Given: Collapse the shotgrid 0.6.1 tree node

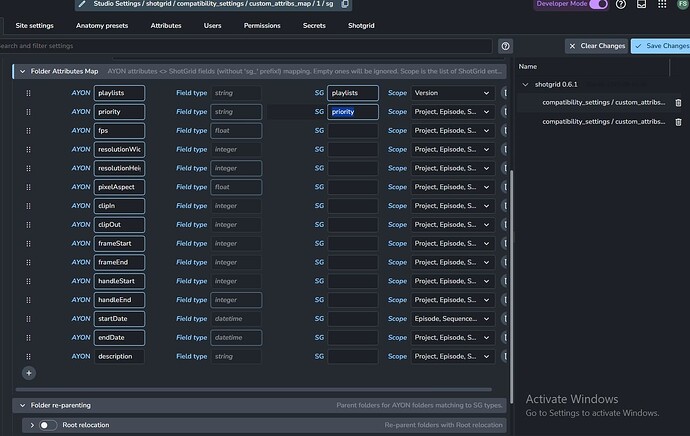Looking at the screenshot, I should 525,84.
